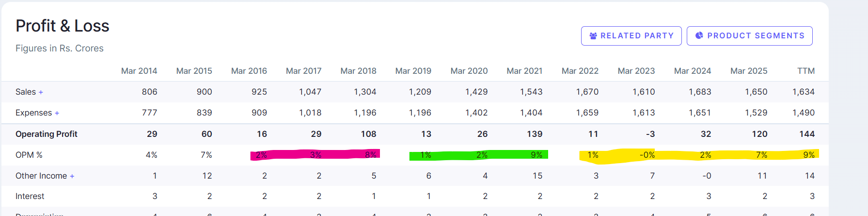
Task: Click the Mar 2025 column header
Action: click(748, 71)
